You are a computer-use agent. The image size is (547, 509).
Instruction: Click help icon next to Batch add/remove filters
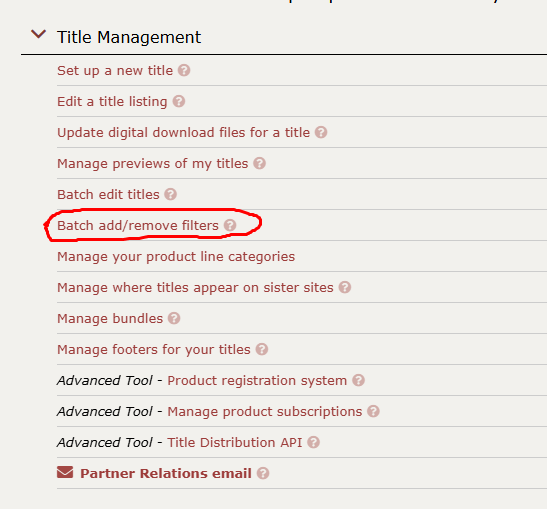coord(230,225)
